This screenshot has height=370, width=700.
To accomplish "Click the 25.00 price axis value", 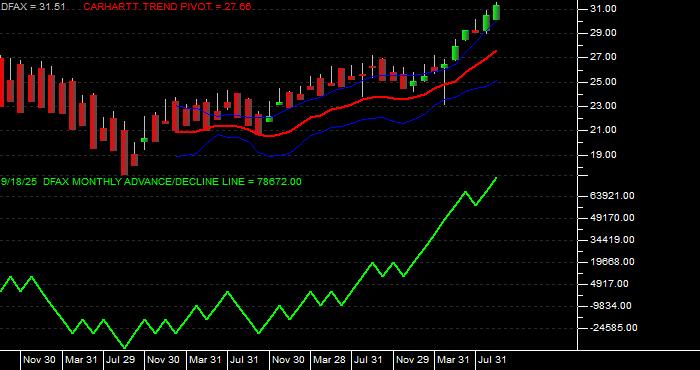I will click(x=604, y=82).
